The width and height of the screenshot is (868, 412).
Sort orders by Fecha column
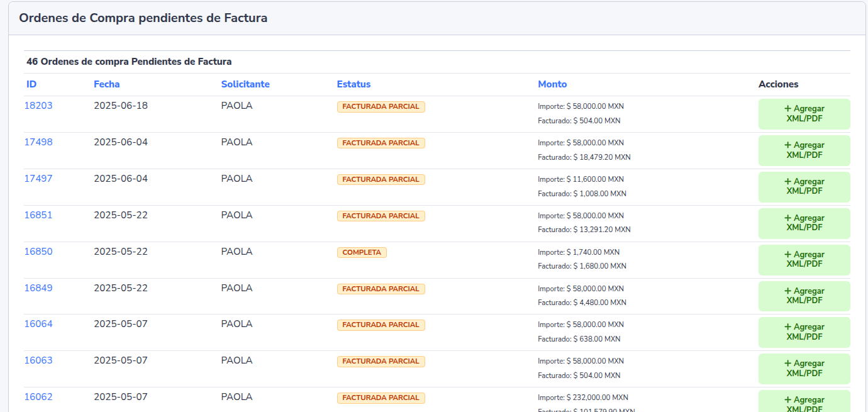(106, 84)
